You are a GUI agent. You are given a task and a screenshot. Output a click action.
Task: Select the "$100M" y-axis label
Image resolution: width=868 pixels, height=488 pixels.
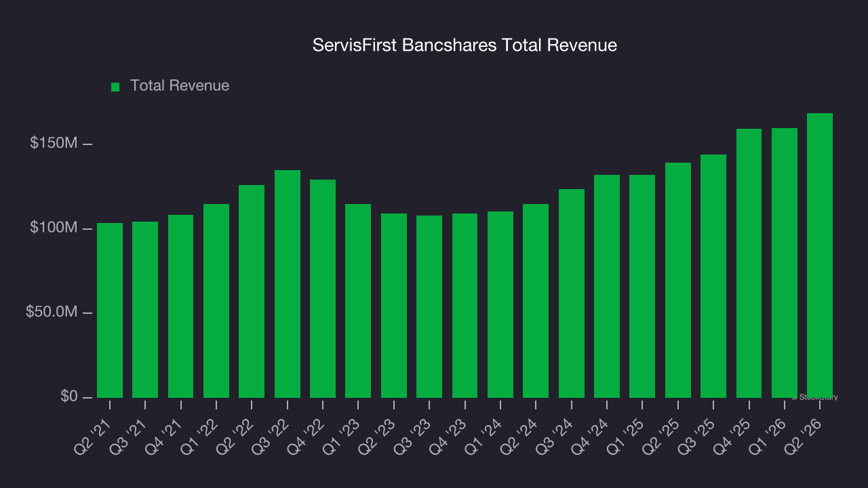(x=54, y=228)
